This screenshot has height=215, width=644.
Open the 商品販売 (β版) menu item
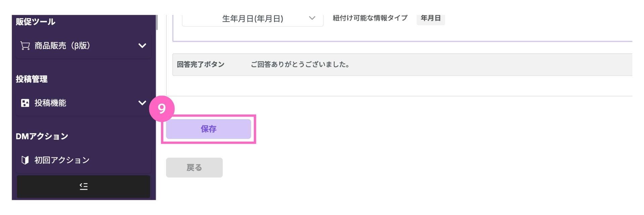pos(84,46)
